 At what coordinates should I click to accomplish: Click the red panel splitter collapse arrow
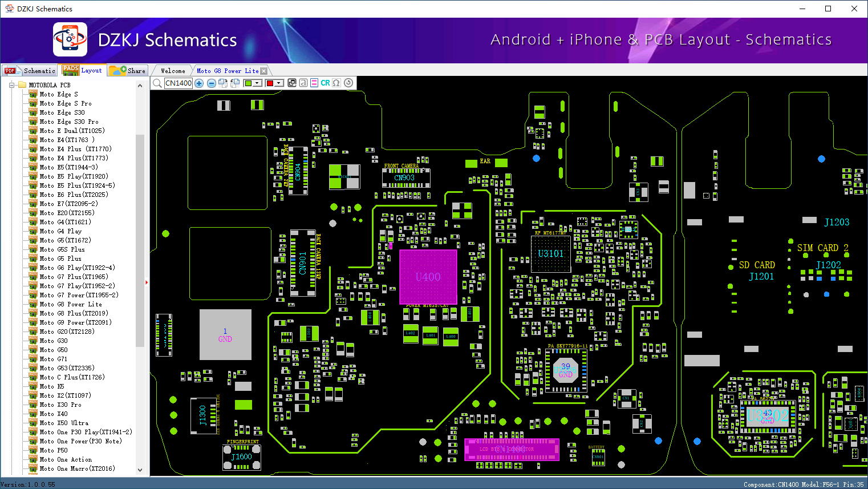tap(147, 282)
